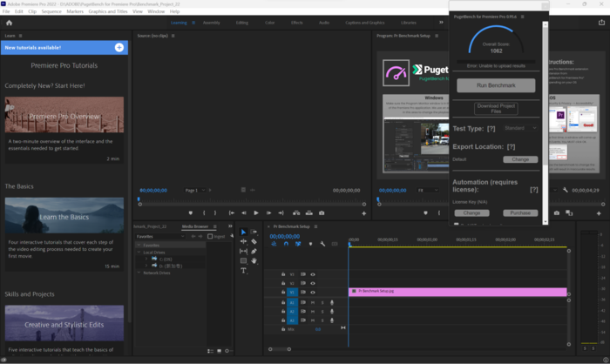Show more workspaces overflow chevron
This screenshot has width=610, height=364.
(x=441, y=23)
